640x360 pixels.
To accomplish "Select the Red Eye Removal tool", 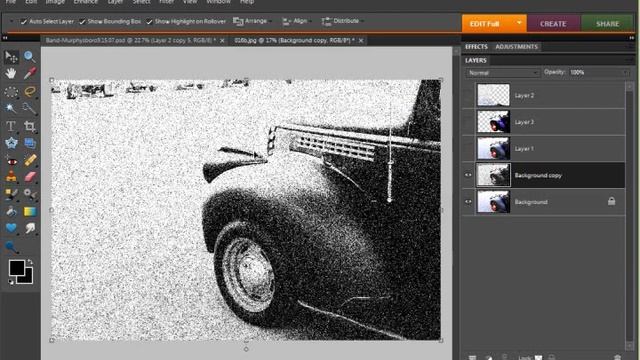I will [11, 160].
